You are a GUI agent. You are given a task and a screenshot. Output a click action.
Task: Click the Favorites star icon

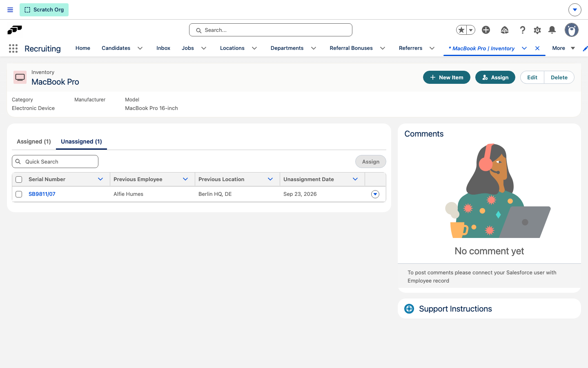[x=461, y=30]
